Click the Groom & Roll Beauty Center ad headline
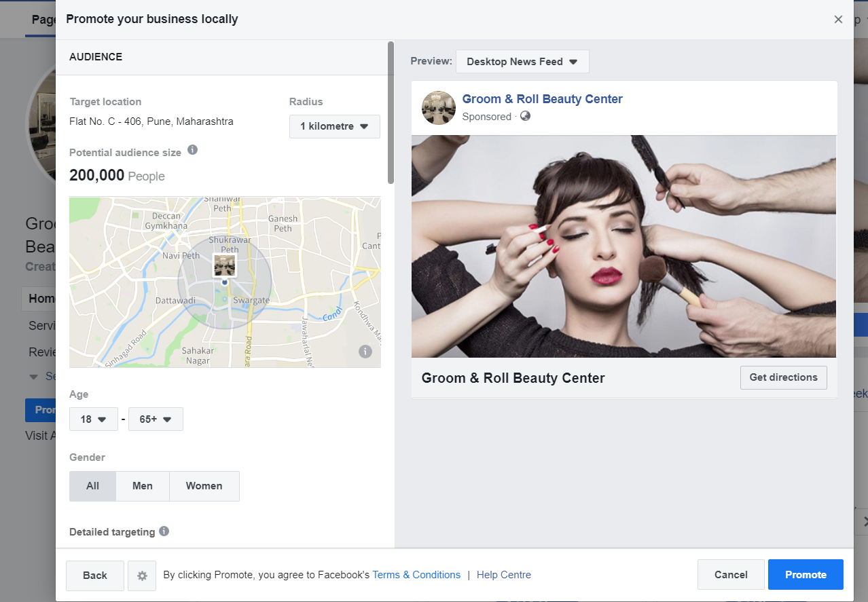The image size is (868, 602). (513, 378)
